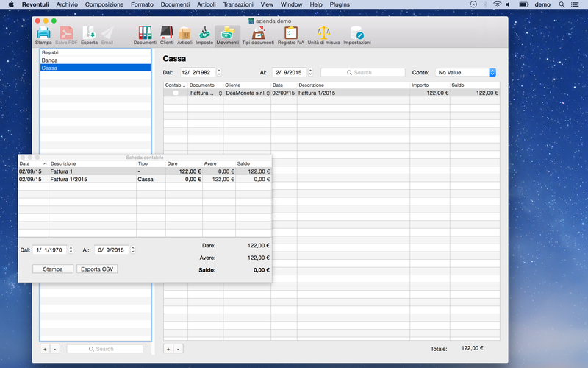The image size is (588, 368).
Task: Open the Transazioni menu
Action: [238, 4]
